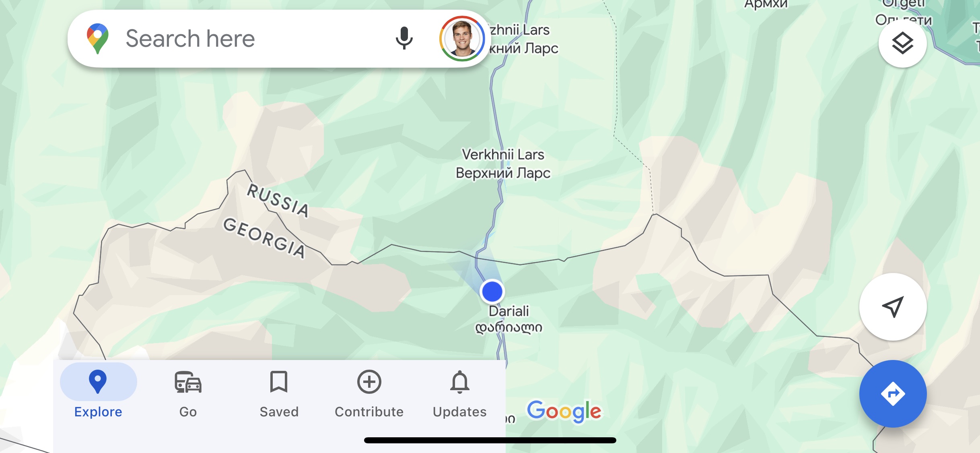980x453 pixels.
Task: Tap the RUSSIA country label
Action: pos(278,200)
